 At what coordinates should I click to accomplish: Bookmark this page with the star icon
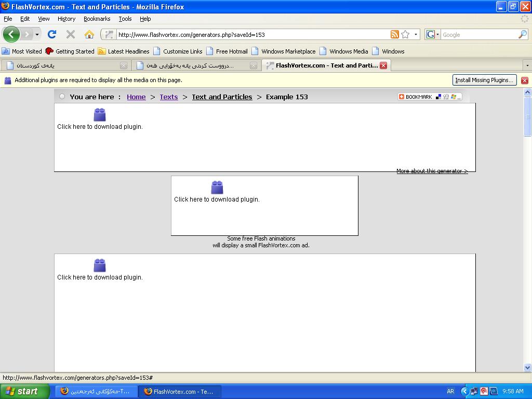pos(405,34)
